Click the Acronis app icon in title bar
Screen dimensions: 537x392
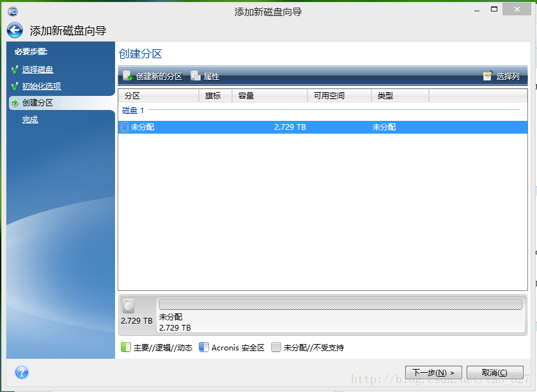13,12
